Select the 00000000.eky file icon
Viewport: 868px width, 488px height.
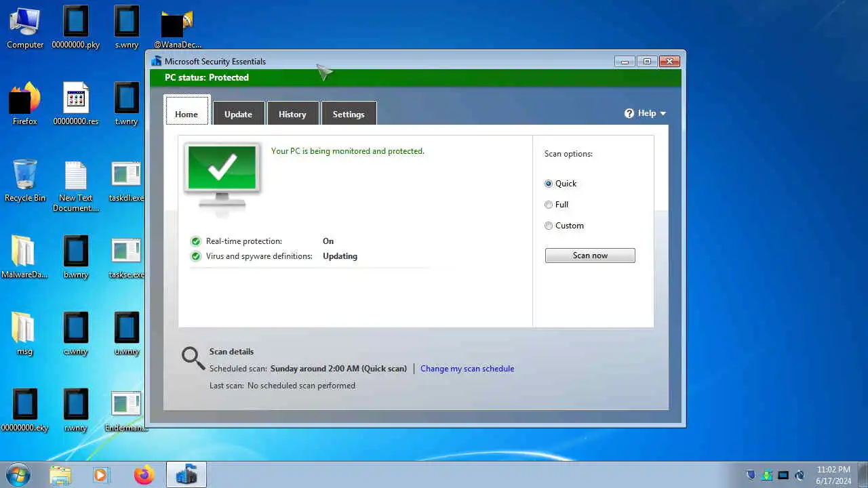(25, 411)
